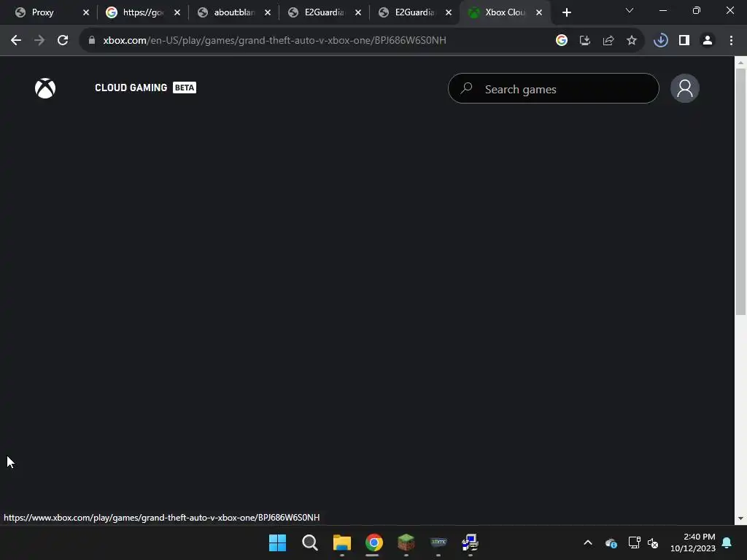Open the notifications bell icon

pyautogui.click(x=727, y=542)
